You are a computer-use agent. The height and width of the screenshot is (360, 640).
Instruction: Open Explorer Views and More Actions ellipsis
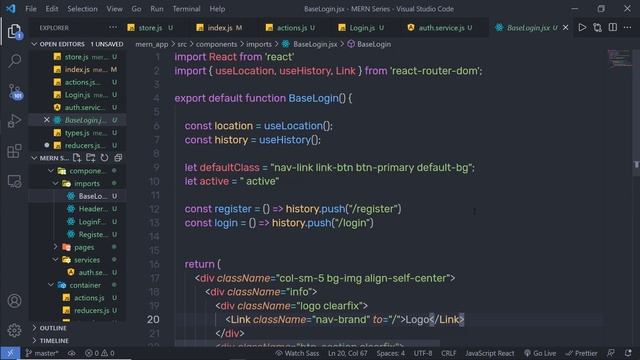(x=113, y=27)
